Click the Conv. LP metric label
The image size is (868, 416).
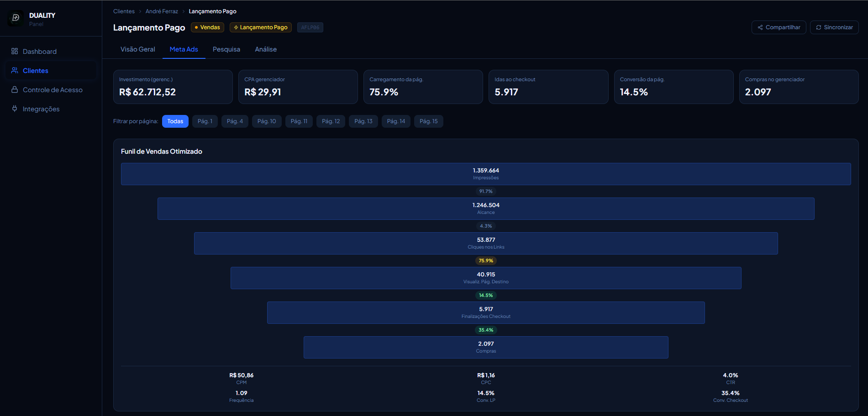[486, 400]
